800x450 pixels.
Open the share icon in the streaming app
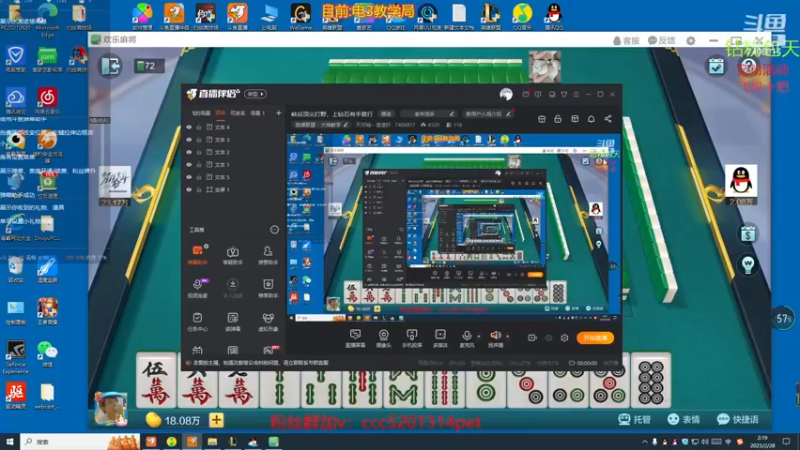[x=608, y=119]
